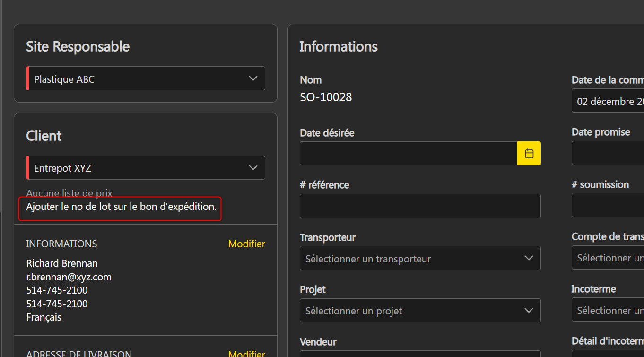Open the Projet selection dropdown
This screenshot has width=644, height=357.
(x=420, y=311)
